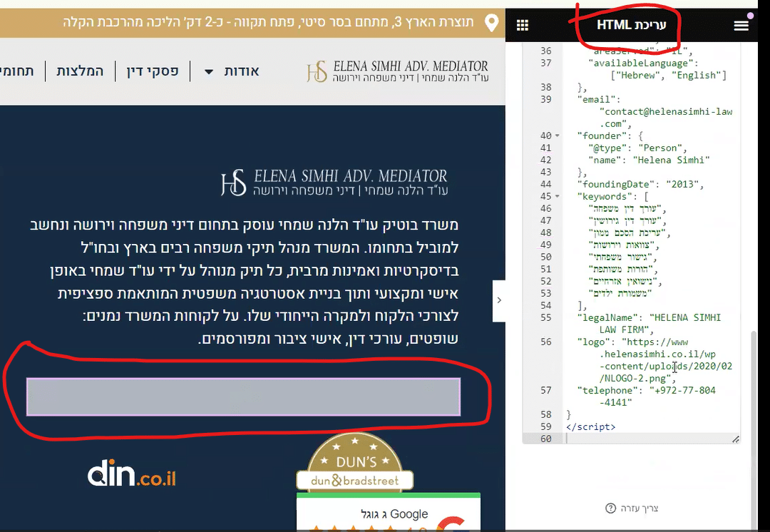Viewport: 770px width, 532px height.
Task: Open the din.co.il logo link
Action: click(132, 473)
